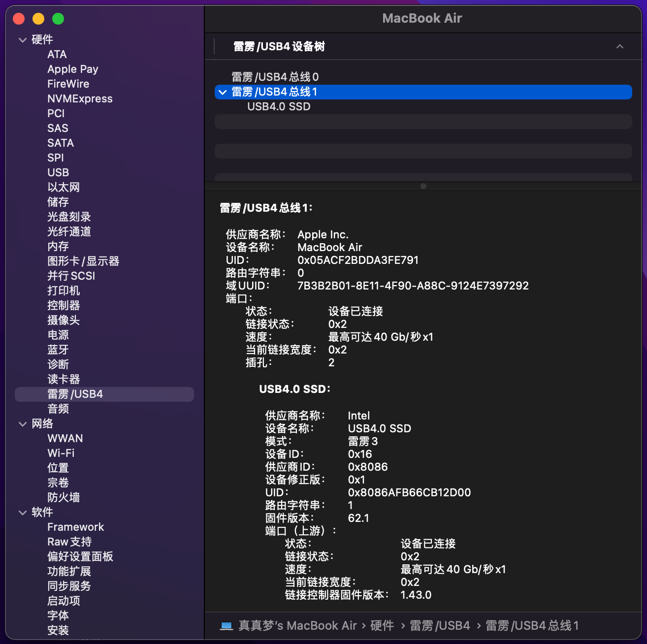The width and height of the screenshot is (647, 644).
Task: Open Framework in the sidebar
Action: 75,527
